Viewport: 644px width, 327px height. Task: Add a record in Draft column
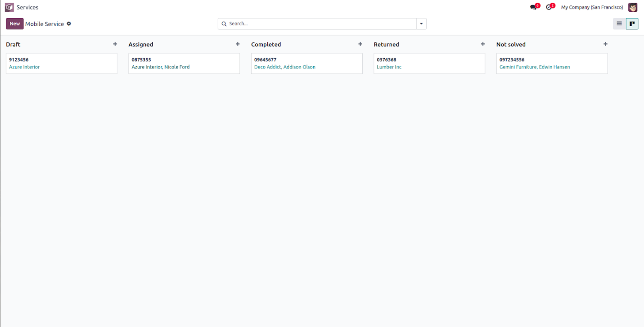[x=115, y=44]
